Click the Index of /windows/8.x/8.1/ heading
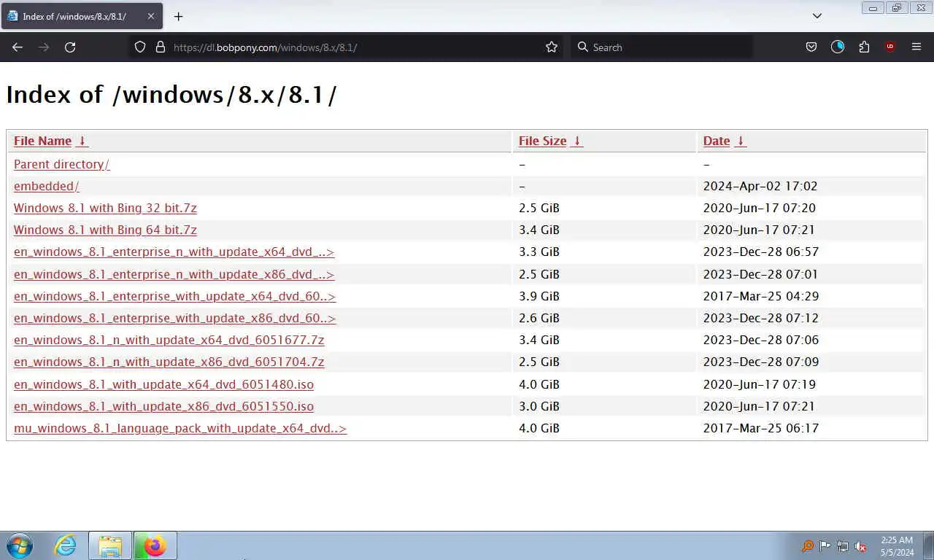The width and height of the screenshot is (934, 560). pyautogui.click(x=171, y=95)
